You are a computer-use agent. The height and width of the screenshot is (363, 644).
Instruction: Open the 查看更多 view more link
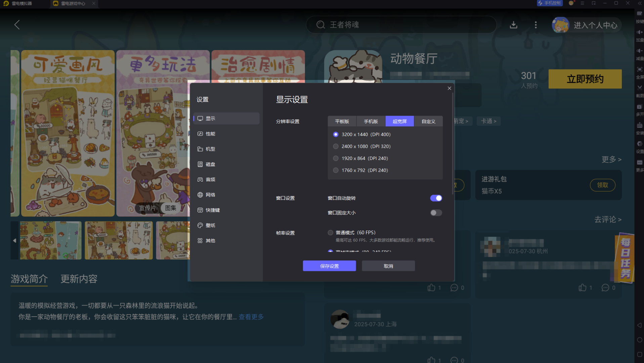click(x=251, y=317)
